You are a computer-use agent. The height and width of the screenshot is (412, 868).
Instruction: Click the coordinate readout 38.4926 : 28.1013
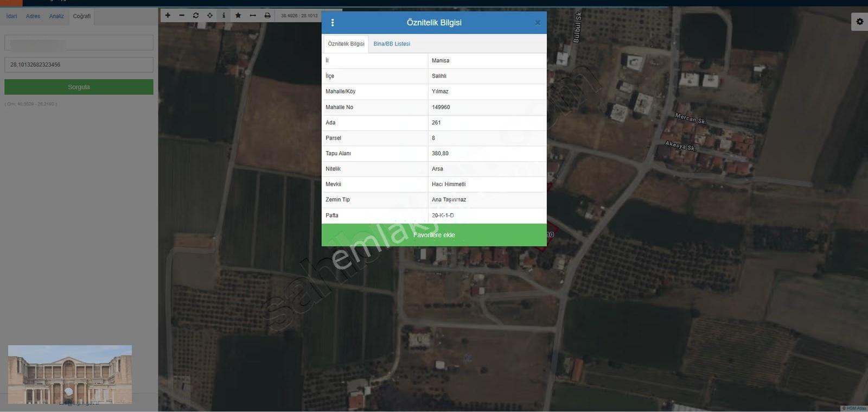[299, 16]
